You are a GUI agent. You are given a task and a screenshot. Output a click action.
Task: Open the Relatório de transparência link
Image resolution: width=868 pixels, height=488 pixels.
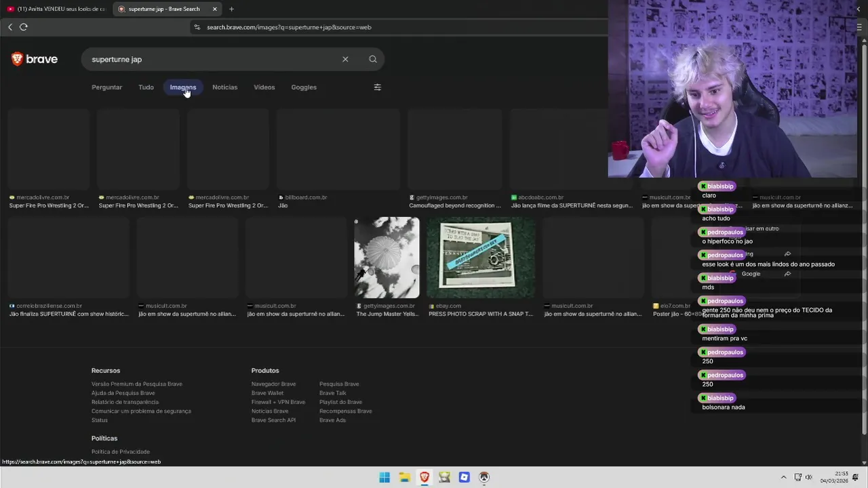click(125, 402)
